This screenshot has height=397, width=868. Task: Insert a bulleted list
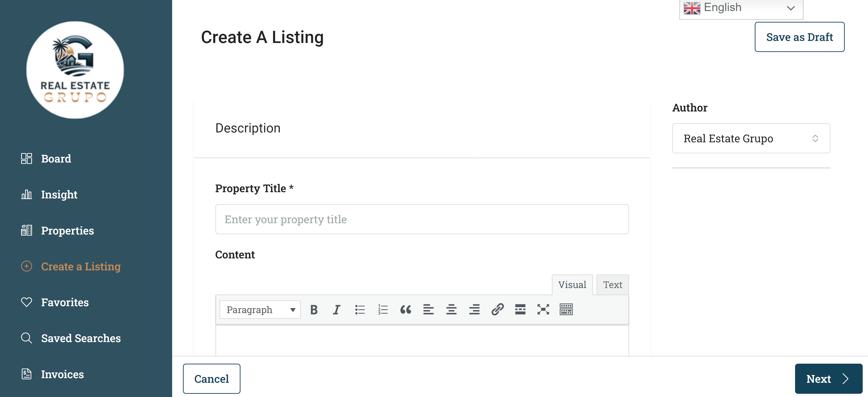(360, 309)
